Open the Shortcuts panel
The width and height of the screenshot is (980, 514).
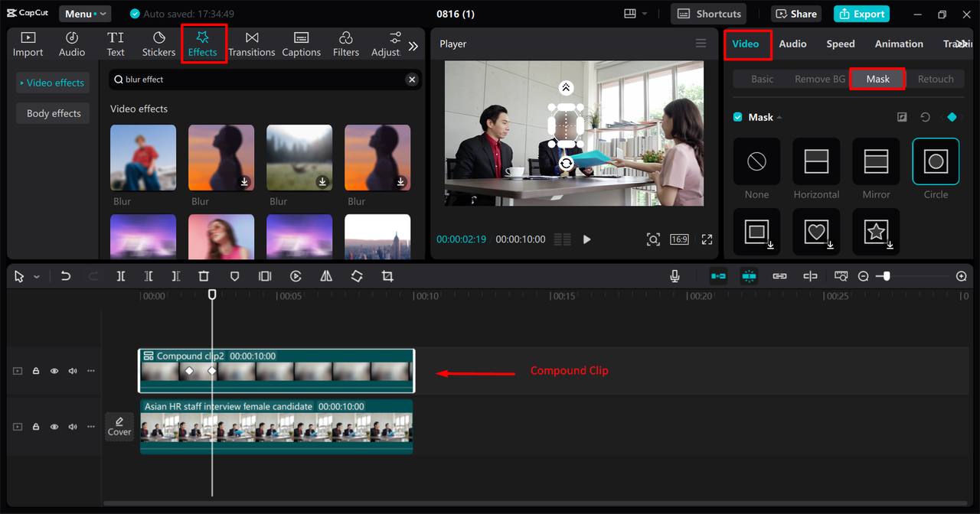pyautogui.click(x=708, y=14)
